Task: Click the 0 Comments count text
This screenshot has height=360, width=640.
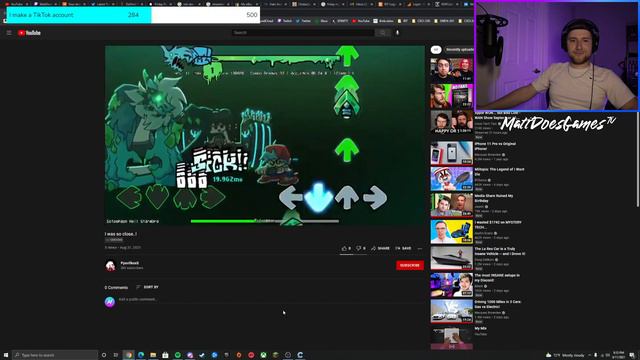Action: [116, 287]
